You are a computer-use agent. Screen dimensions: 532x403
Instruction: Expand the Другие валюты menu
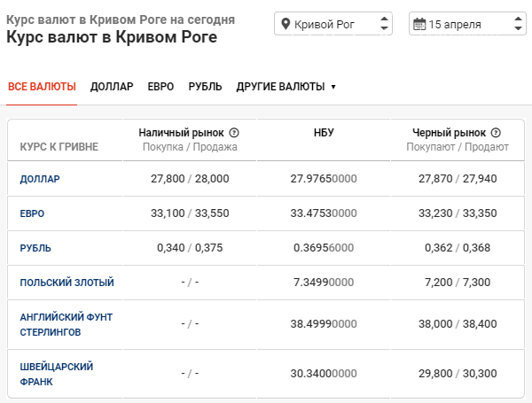click(x=286, y=87)
